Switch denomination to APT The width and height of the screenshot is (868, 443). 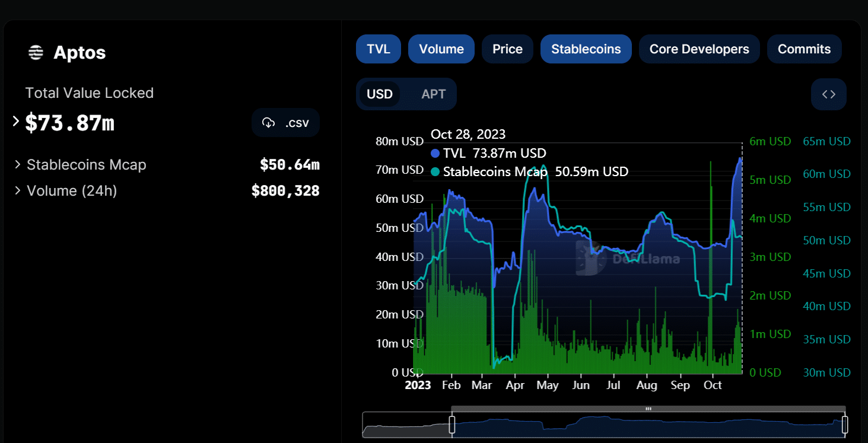click(x=434, y=94)
